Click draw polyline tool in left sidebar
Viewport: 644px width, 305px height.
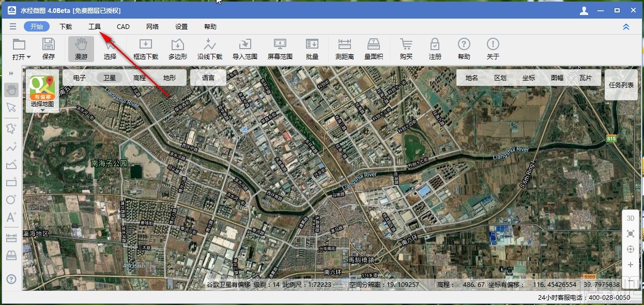[11, 147]
